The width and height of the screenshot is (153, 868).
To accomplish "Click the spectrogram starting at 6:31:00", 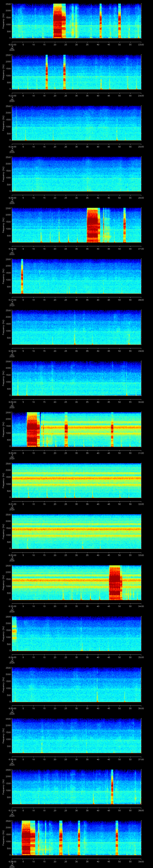I will [76, 481].
